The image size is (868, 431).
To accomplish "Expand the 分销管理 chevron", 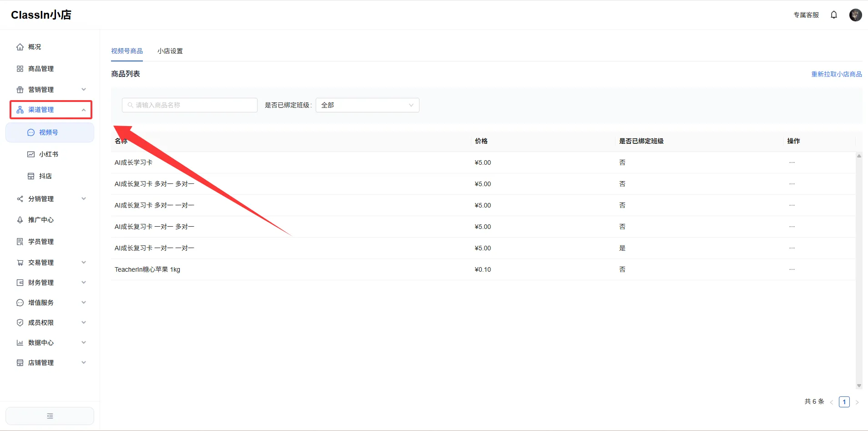I will pyautogui.click(x=84, y=199).
